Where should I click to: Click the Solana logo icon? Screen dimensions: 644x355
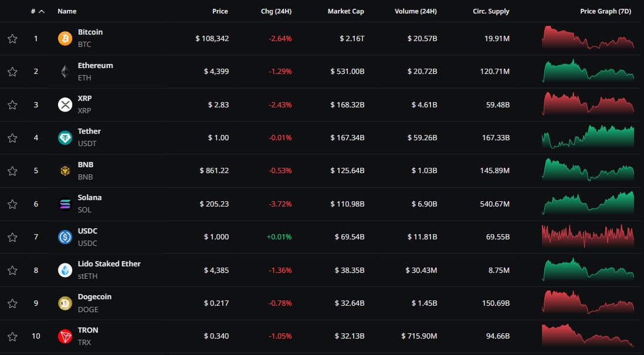click(65, 204)
